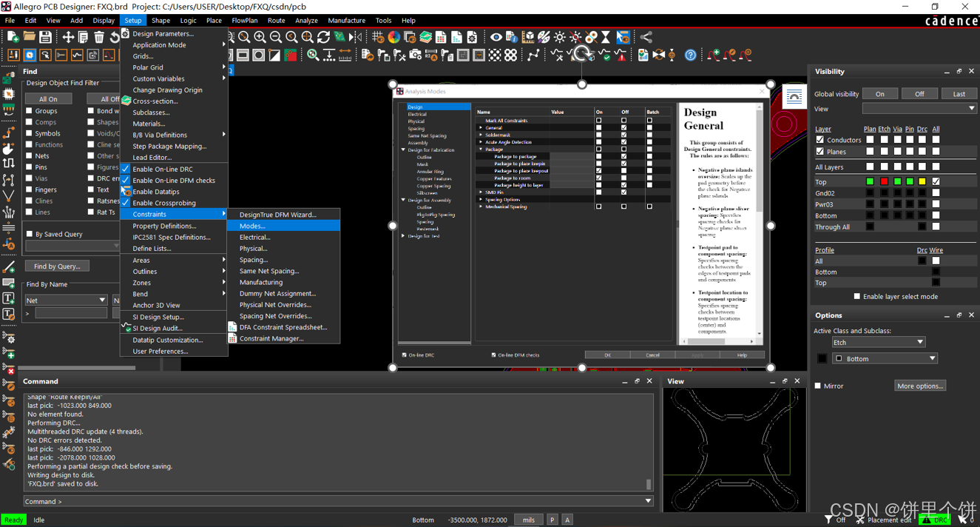Click the Dehighlight crossed sun icon

(x=575, y=37)
